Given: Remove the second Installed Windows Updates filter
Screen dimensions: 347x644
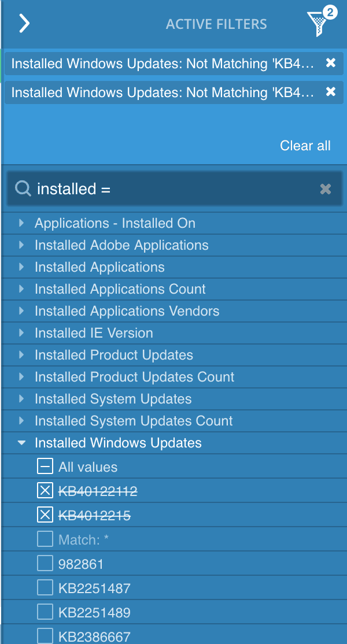Looking at the screenshot, I should pyautogui.click(x=331, y=91).
